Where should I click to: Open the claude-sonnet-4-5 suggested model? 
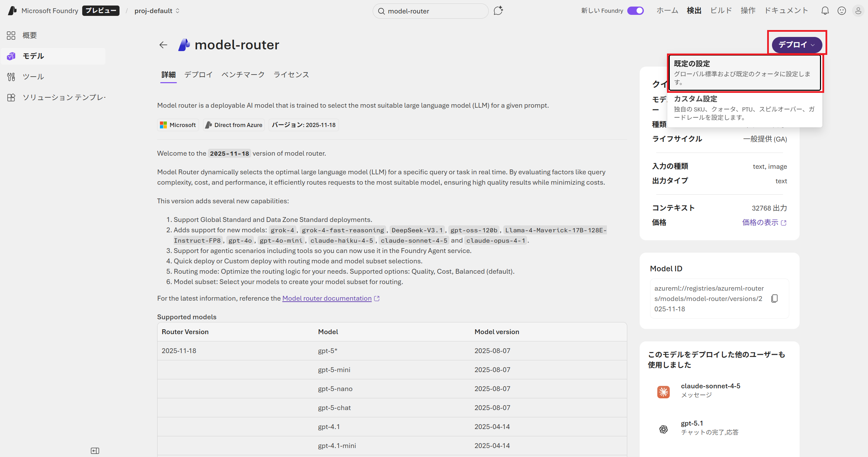[710, 386]
